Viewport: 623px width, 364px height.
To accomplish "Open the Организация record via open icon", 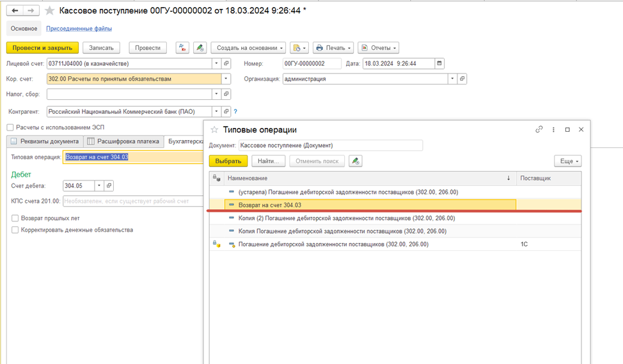I will 462,79.
